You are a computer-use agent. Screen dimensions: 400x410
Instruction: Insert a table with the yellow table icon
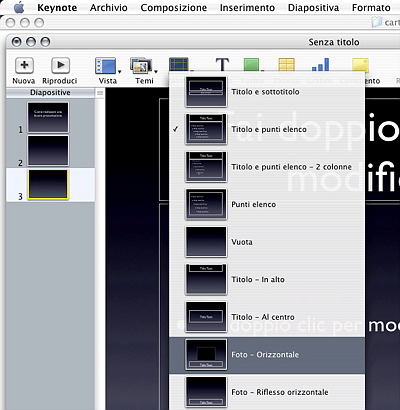(x=287, y=65)
